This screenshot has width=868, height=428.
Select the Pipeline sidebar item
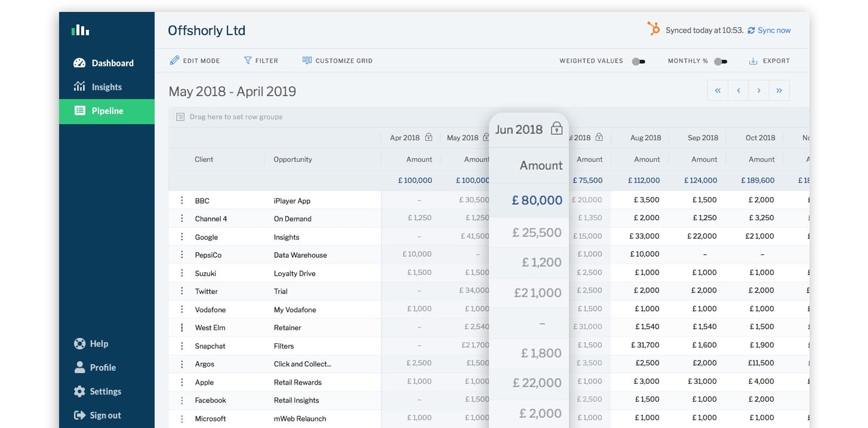tap(107, 111)
